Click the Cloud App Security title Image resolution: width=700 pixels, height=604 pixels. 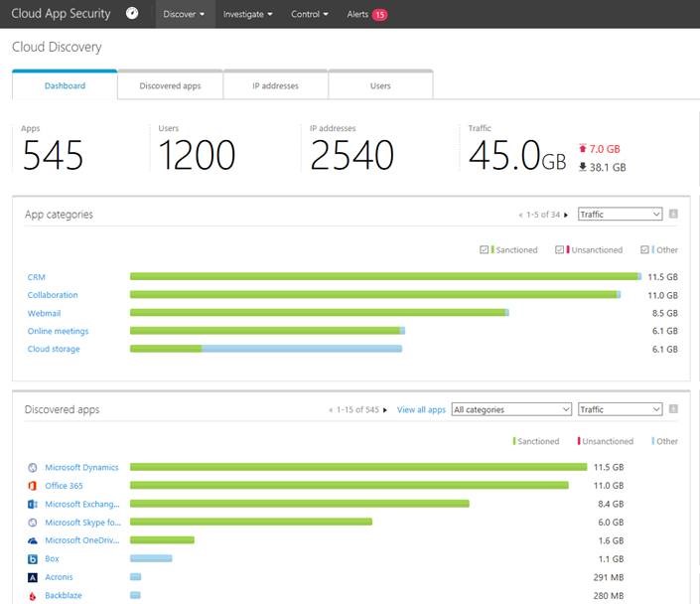click(x=61, y=14)
